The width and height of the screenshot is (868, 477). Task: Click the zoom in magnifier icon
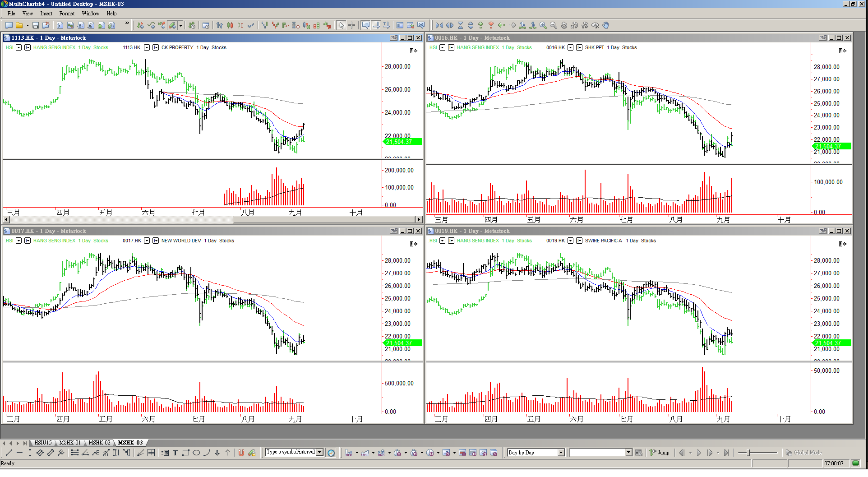(543, 25)
